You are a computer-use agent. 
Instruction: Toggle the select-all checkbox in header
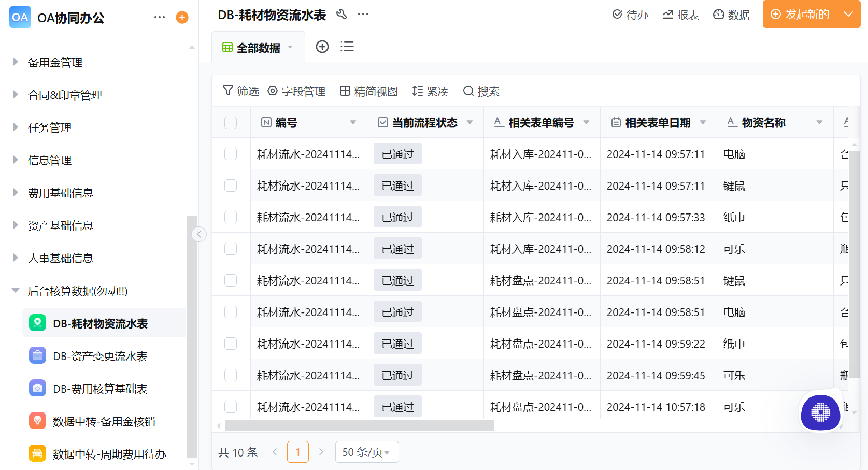pos(231,122)
